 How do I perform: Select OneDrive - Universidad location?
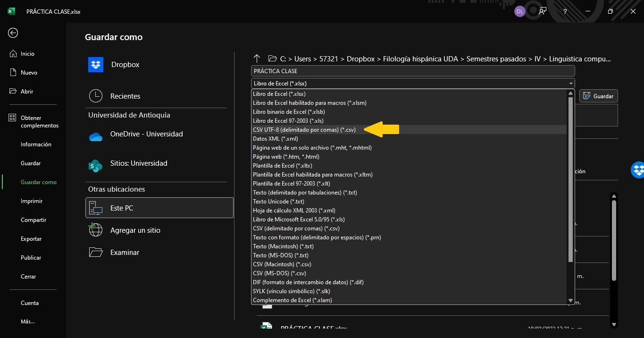coord(146,134)
